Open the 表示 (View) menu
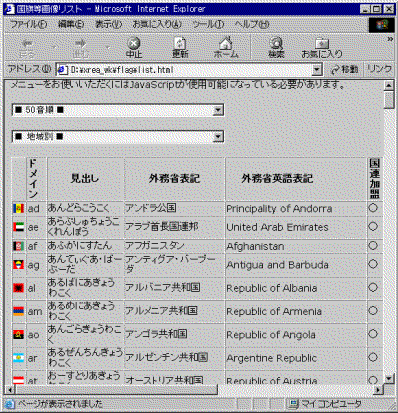 (109, 25)
